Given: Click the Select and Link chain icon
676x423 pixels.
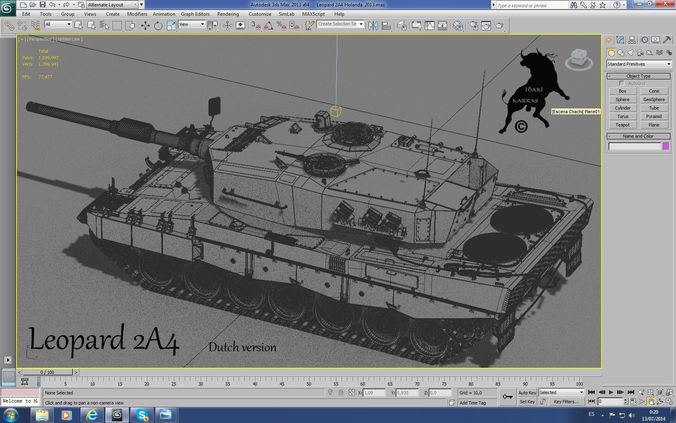Looking at the screenshot, I should pyautogui.click(x=9, y=26).
